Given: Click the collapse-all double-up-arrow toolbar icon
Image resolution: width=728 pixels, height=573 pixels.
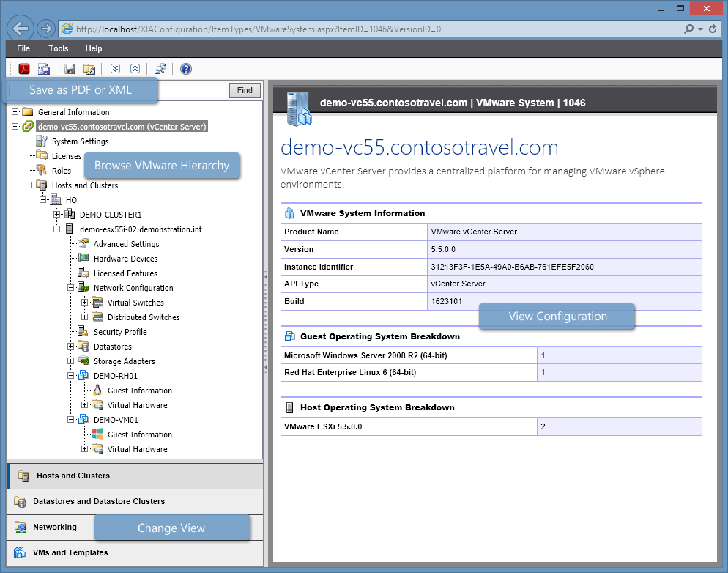Looking at the screenshot, I should coord(135,68).
